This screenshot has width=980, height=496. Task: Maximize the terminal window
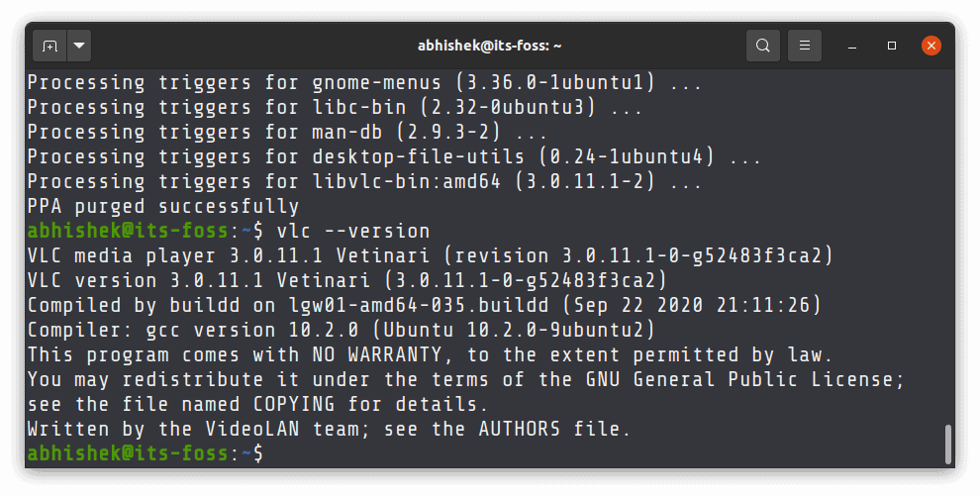[x=892, y=46]
